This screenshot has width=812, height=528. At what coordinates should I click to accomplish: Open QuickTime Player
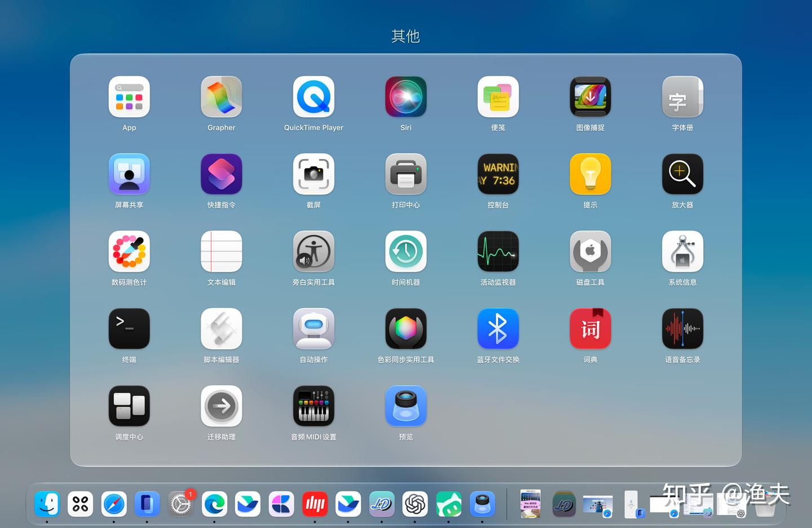pos(314,97)
